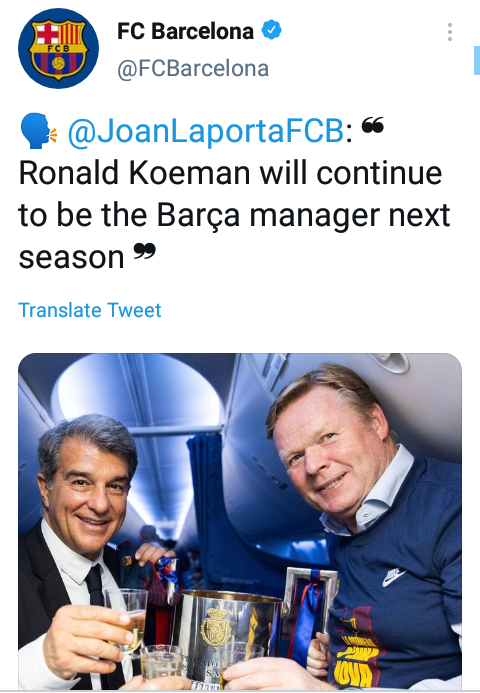Screen dimensions: 480x693
Task: Open the FC Barcelona crest profile picture
Action: tap(58, 48)
